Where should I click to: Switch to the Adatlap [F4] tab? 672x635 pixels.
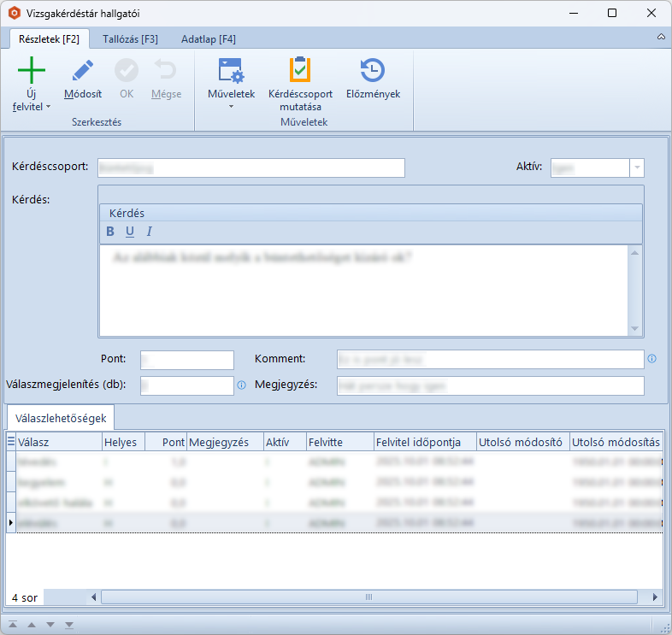[x=209, y=39]
